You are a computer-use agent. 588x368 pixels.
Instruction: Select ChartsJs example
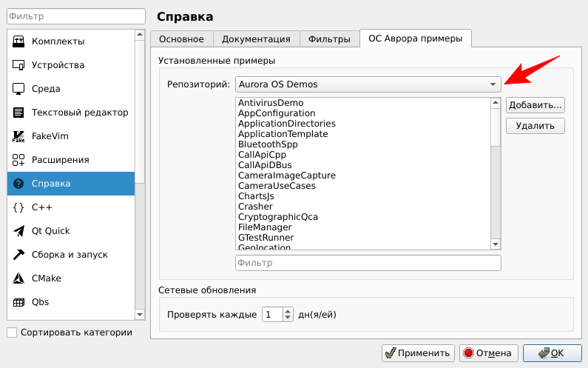click(256, 196)
